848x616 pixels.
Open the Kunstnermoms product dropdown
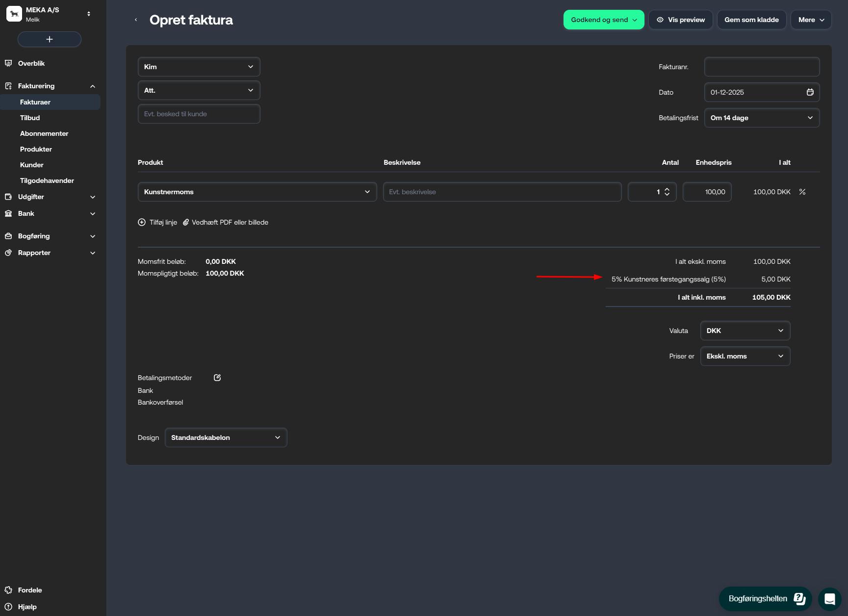pyautogui.click(x=257, y=192)
